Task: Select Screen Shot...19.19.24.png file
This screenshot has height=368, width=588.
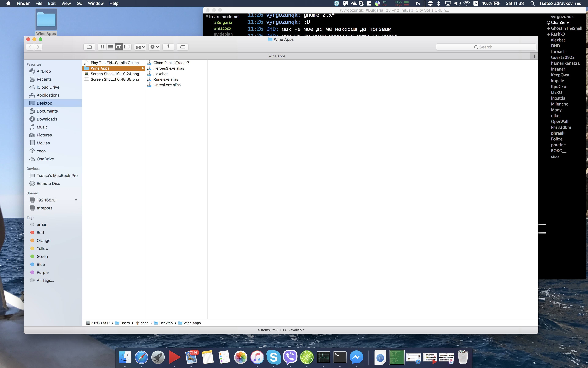Action: [113, 74]
